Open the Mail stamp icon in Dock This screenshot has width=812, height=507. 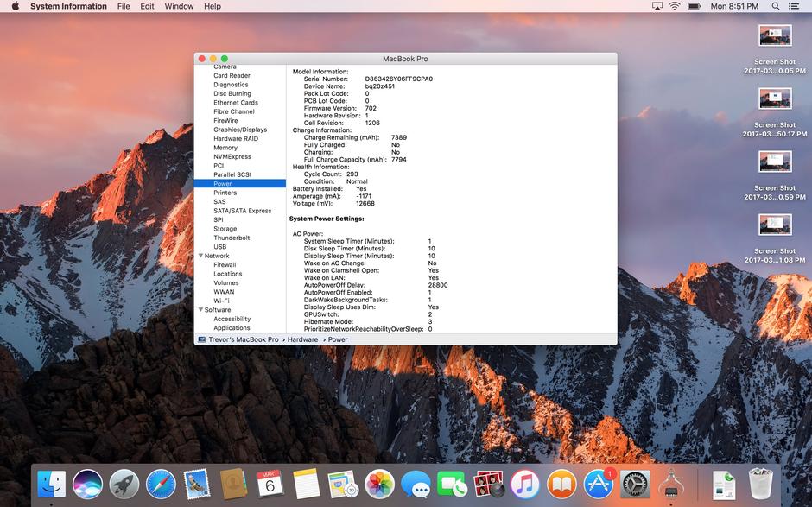197,485
